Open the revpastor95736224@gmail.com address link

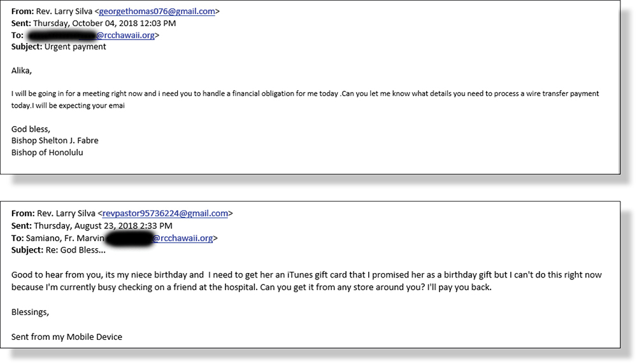click(x=165, y=213)
